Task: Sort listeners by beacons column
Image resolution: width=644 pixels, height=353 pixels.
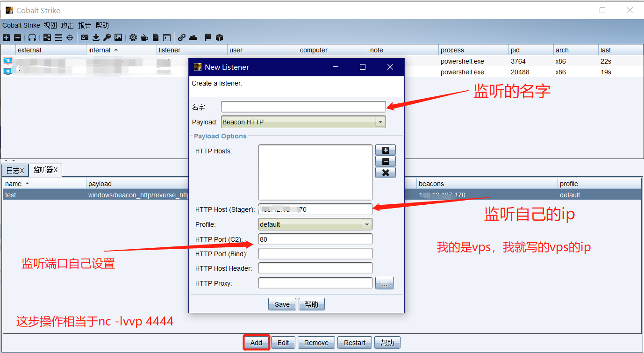Action: (487, 184)
